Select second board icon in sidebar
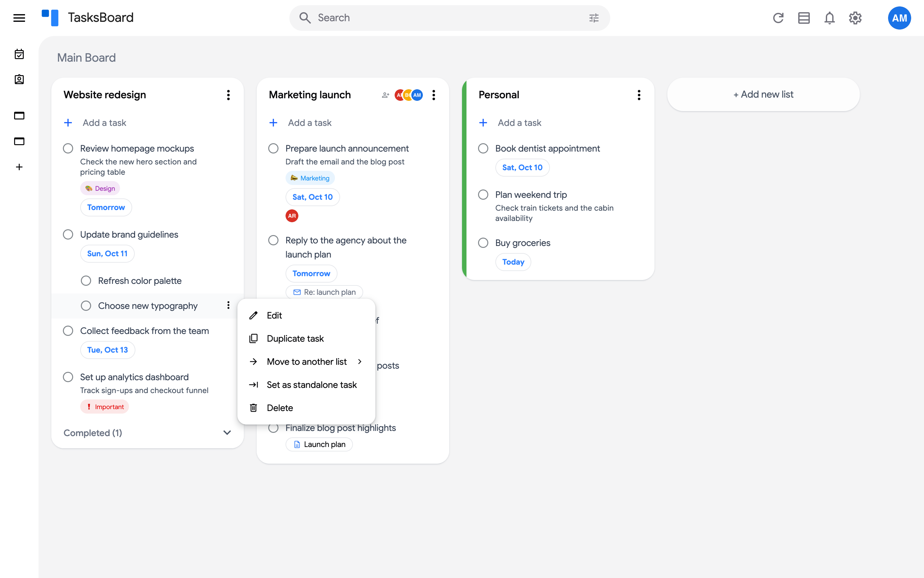 [19, 141]
